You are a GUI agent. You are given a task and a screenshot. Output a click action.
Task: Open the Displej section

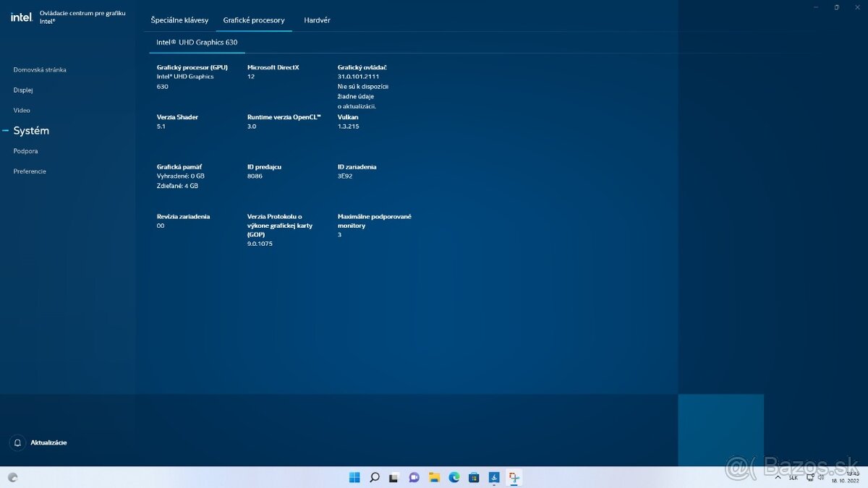tap(22, 90)
